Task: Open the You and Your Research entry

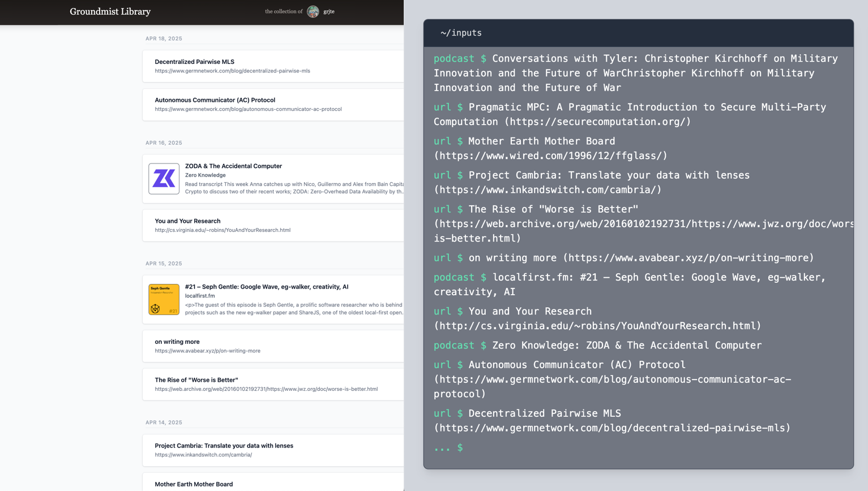Action: (187, 221)
